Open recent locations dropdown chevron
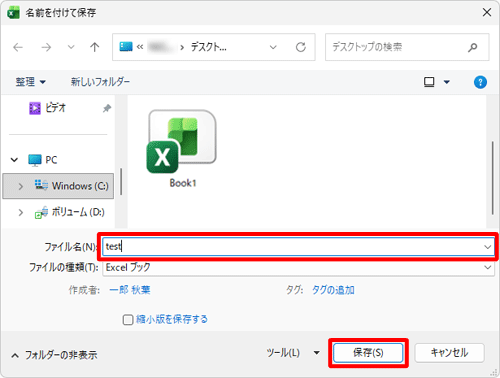 pos(71,47)
